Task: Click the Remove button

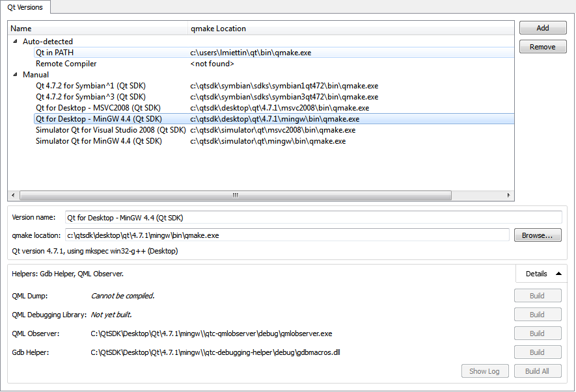Action: 543,47
